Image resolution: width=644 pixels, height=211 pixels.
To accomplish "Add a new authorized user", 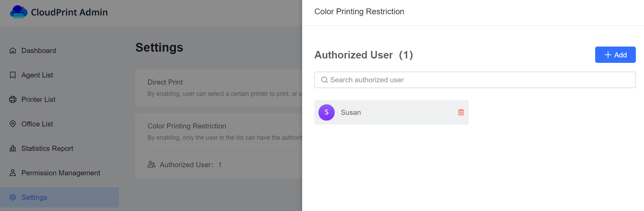I will pos(615,55).
